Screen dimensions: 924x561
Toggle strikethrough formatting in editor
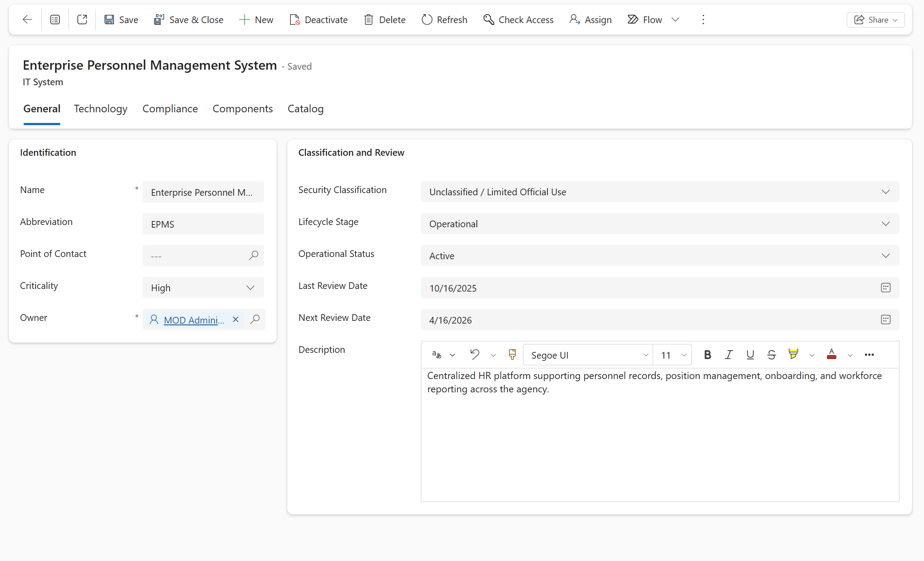coord(771,355)
